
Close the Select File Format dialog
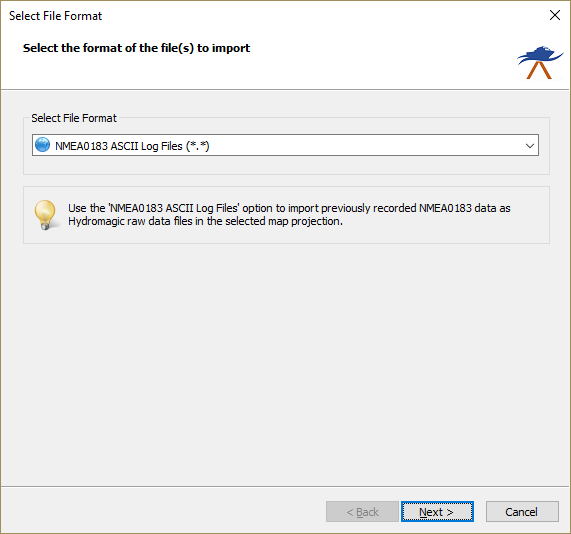pyautogui.click(x=555, y=15)
